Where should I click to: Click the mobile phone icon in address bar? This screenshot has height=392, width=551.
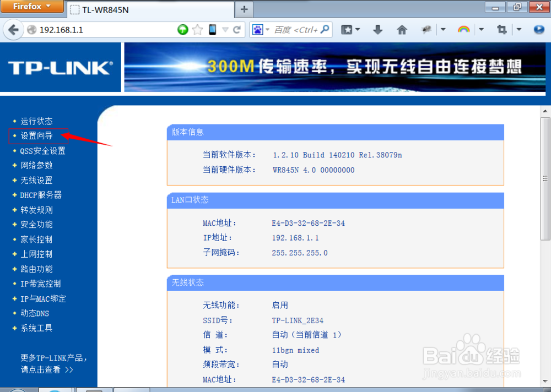tap(212, 30)
